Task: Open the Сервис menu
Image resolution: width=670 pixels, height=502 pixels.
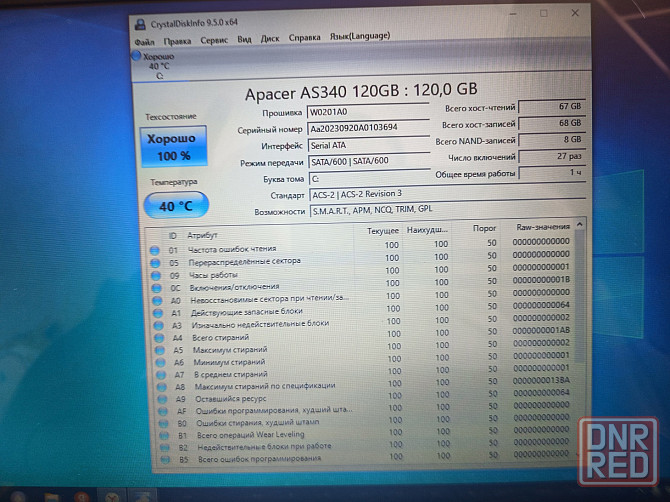Action: [x=214, y=40]
